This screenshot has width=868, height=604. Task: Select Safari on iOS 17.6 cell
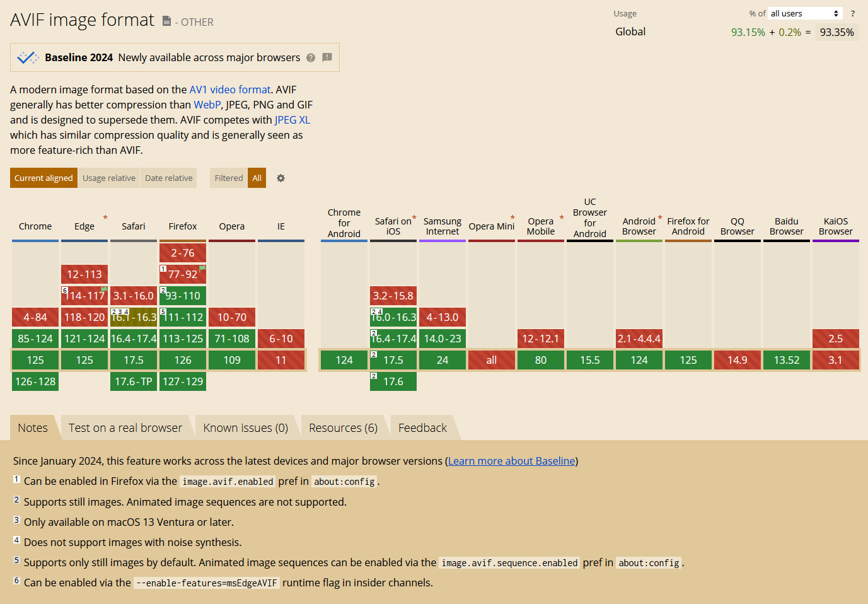(393, 381)
